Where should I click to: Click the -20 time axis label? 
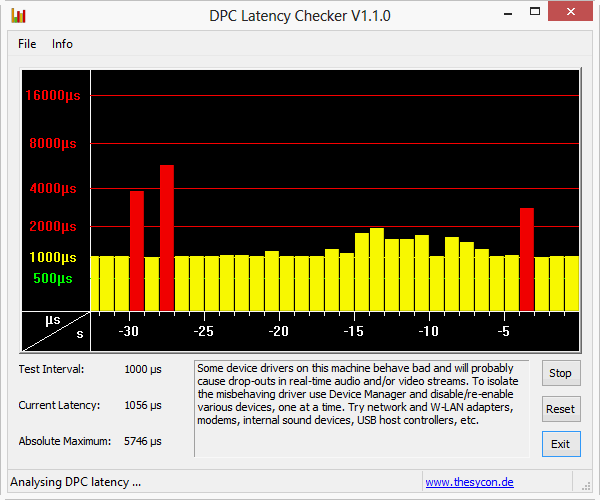tap(279, 331)
